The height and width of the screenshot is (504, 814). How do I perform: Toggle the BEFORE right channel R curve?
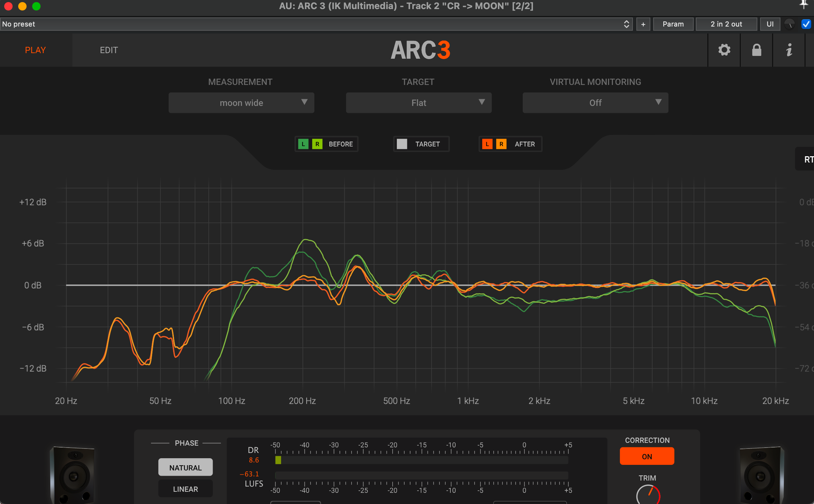click(x=317, y=144)
